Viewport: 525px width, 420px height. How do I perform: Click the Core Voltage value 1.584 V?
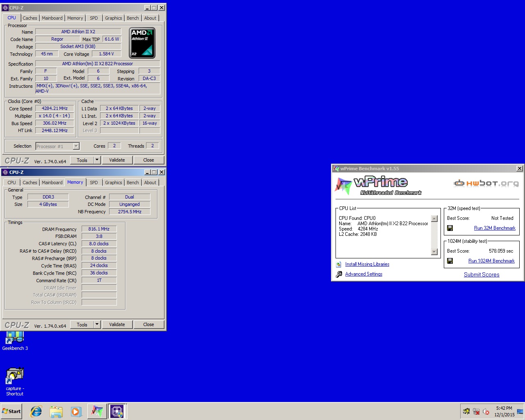point(106,54)
